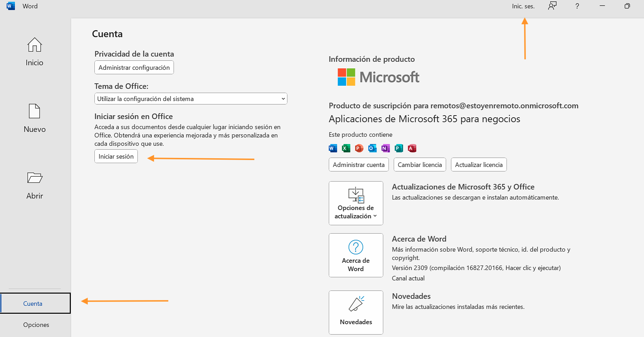
Task: Click the PowerPoint product icon
Action: click(x=359, y=148)
